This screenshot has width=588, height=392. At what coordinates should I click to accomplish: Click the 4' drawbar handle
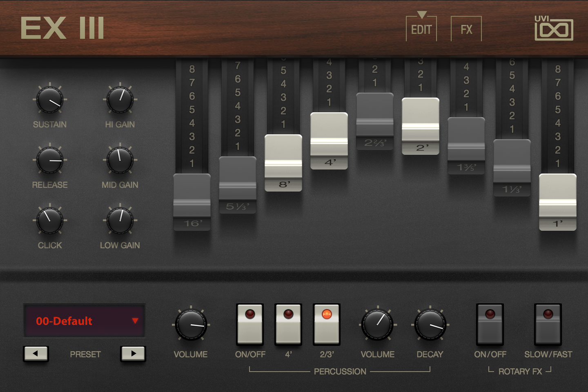[x=329, y=141]
